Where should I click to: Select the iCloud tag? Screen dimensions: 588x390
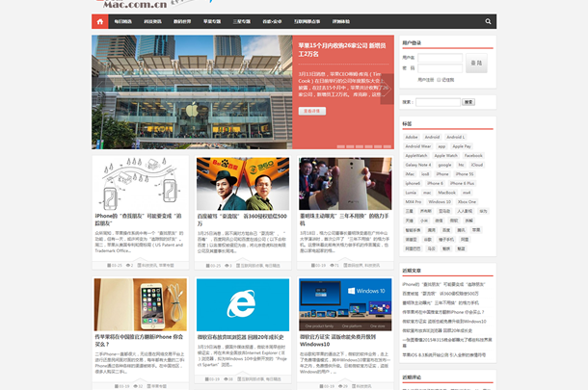[476, 165]
